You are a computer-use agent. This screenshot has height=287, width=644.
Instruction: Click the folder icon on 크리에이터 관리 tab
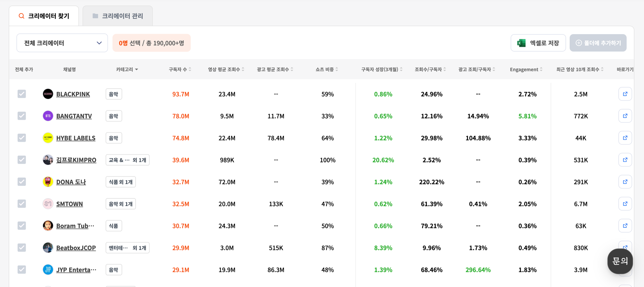pos(95,16)
